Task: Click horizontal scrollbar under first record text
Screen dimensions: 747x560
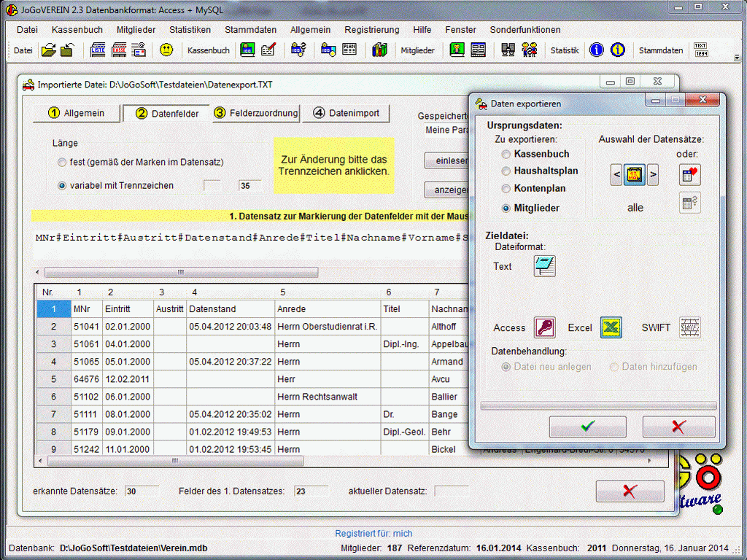Action: click(181, 273)
